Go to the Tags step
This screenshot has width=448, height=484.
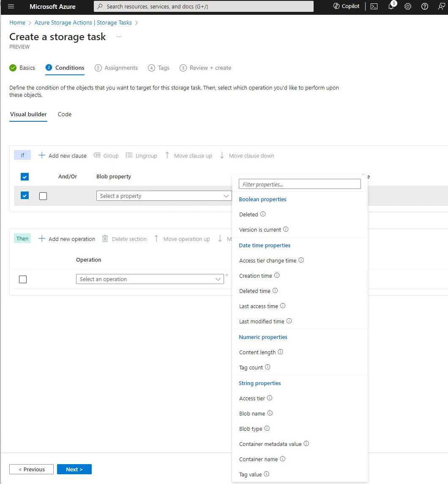tap(158, 68)
